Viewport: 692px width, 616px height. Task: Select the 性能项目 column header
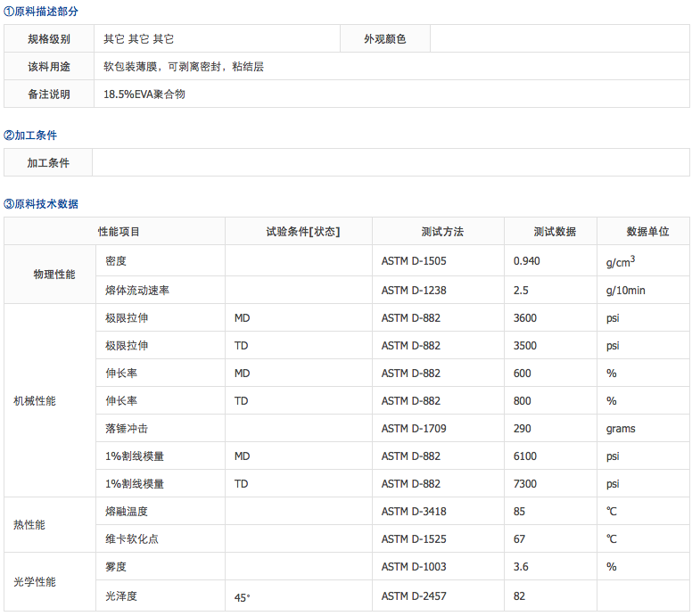(x=119, y=232)
